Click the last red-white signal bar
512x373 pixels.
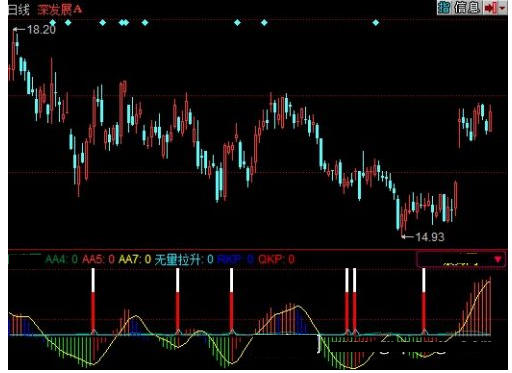(x=424, y=300)
